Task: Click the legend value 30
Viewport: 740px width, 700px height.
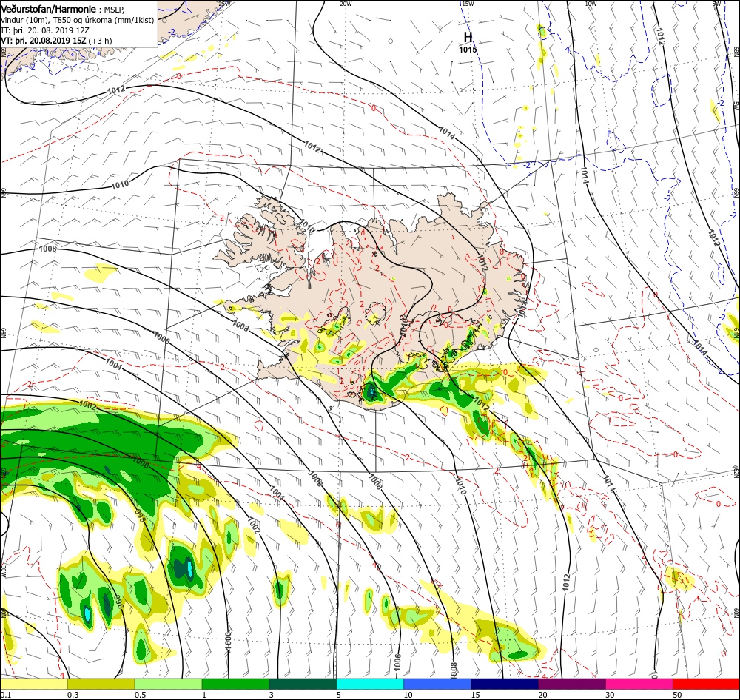Action: [610, 695]
